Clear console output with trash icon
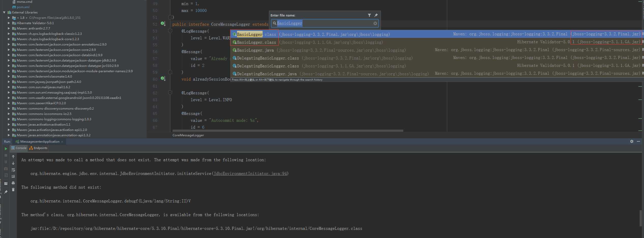Screen dimensions: 644x238 (13, 190)
